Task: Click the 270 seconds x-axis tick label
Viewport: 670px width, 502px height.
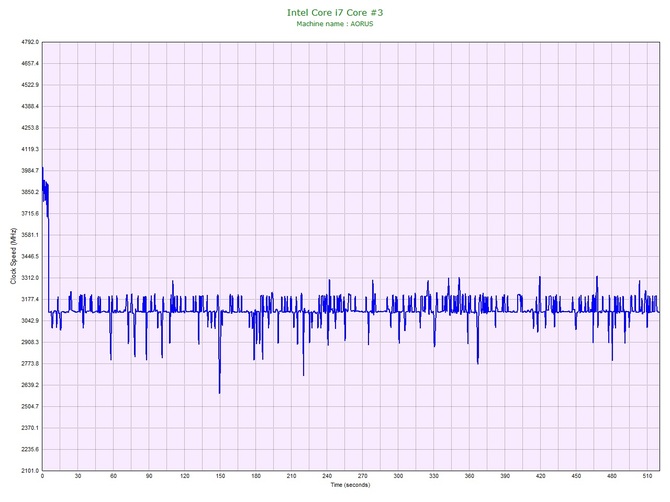Action: pos(362,476)
